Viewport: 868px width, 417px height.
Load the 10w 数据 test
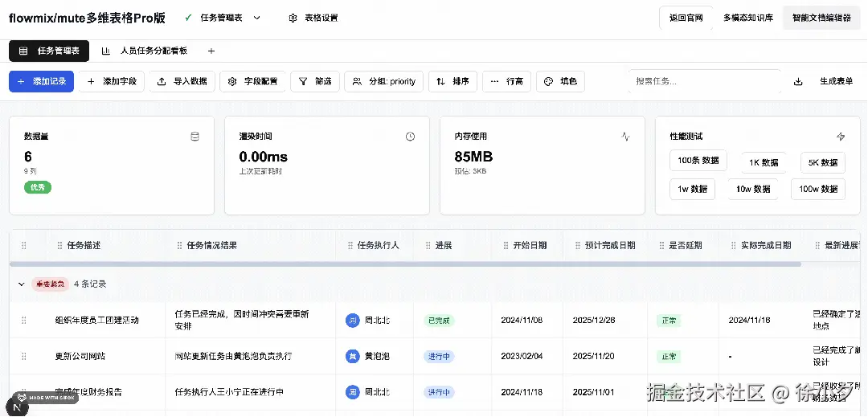[753, 189]
